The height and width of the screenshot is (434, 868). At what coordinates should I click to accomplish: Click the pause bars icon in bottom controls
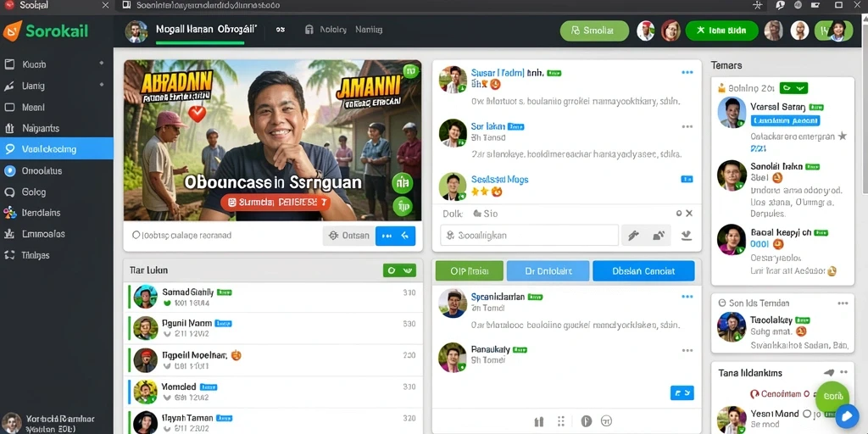coord(539,422)
